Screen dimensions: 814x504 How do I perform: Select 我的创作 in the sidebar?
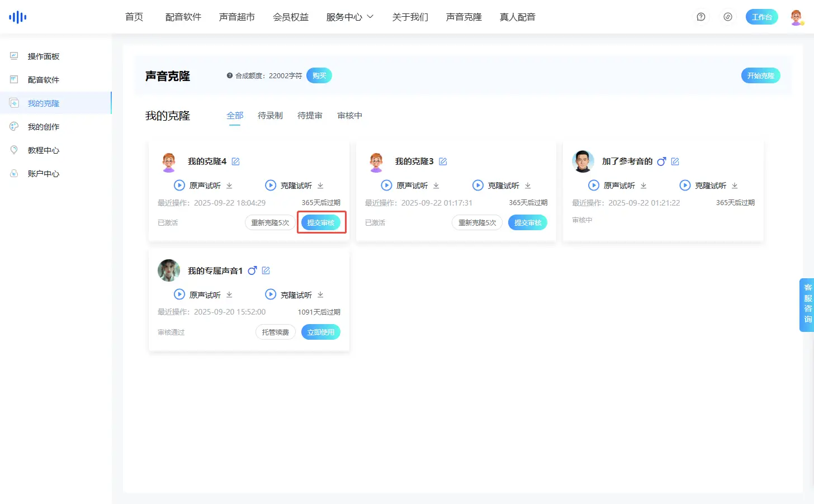coord(44,127)
